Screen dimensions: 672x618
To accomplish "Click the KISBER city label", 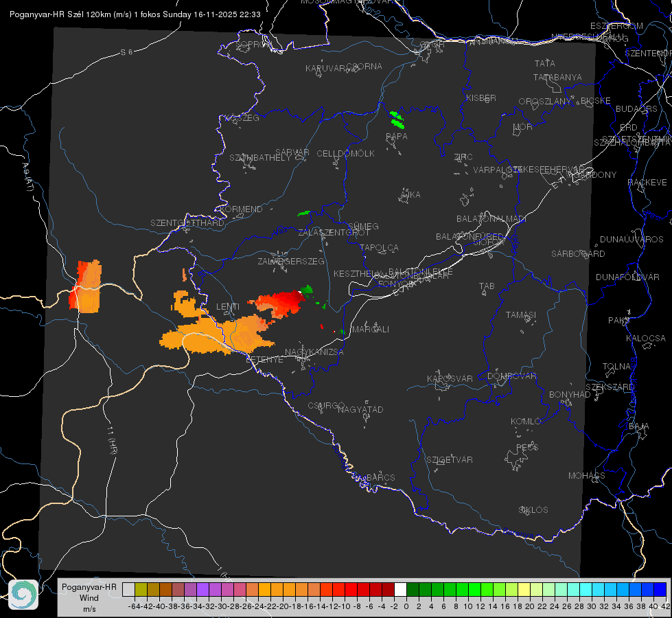I will (481, 98).
